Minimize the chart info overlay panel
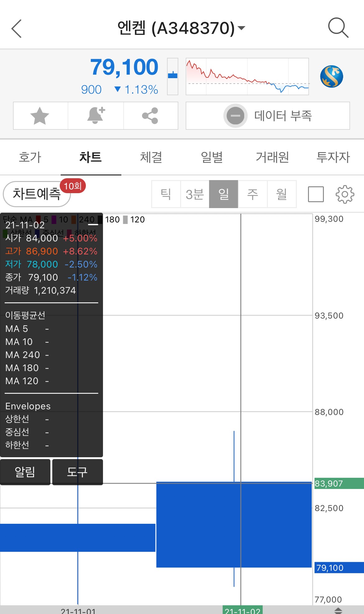 coord(93,225)
